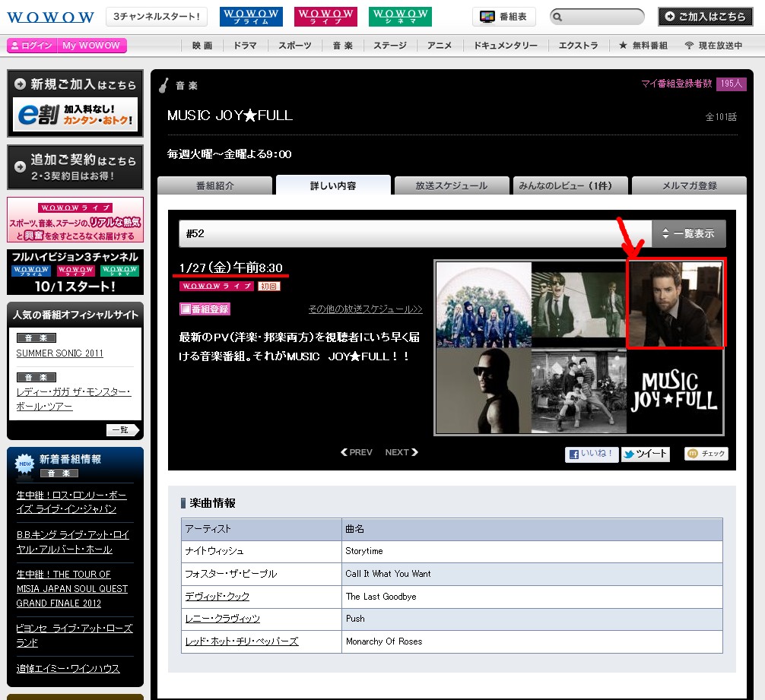
Task: Click the #52 episode selector field
Action: [415, 233]
